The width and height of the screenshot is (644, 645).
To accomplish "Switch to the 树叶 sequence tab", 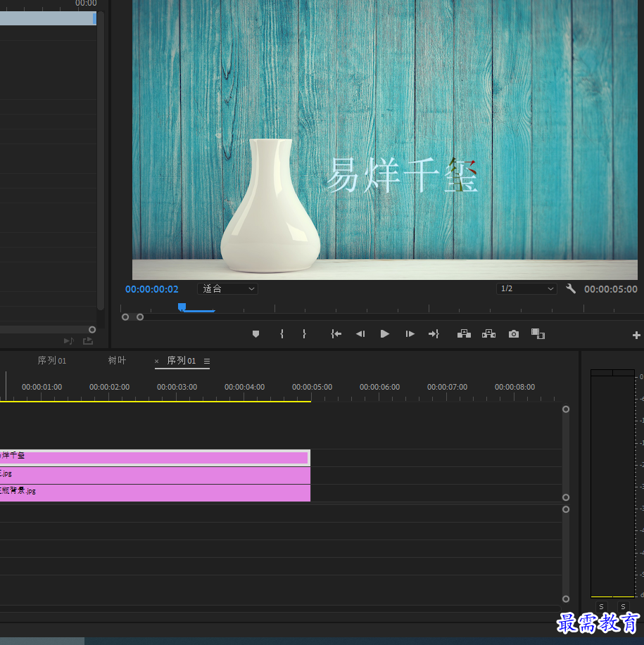I will click(118, 361).
